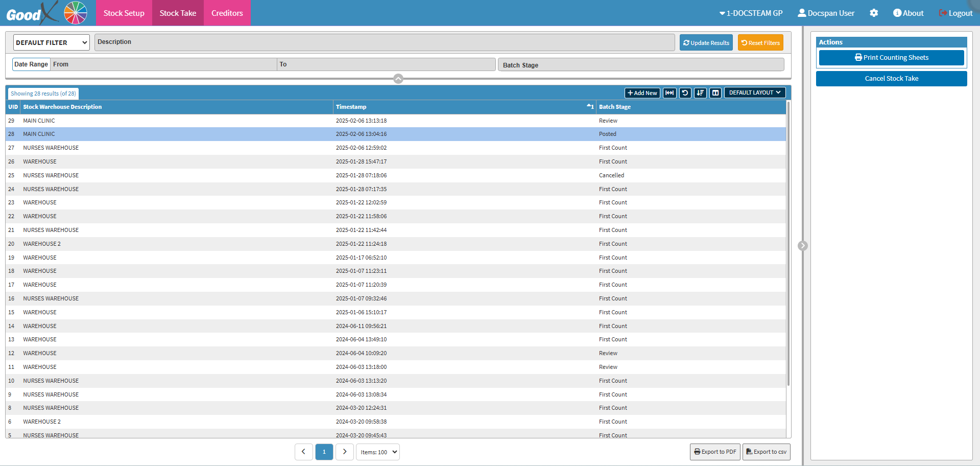Viewport: 980px width, 466px height.
Task: Collapse the filter panel with up chevron
Action: coord(398,79)
